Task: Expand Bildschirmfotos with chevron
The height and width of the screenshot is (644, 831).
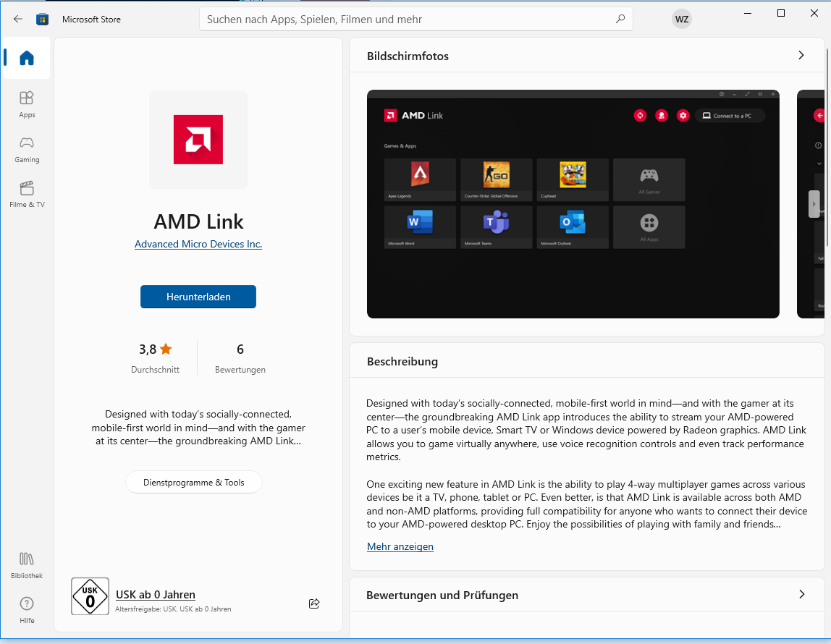Action: click(x=801, y=56)
